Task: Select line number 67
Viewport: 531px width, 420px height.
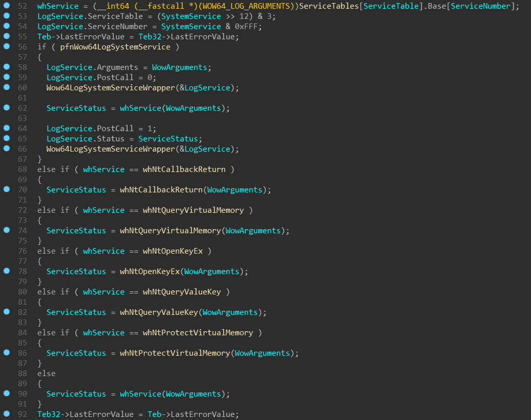Action: pos(22,159)
